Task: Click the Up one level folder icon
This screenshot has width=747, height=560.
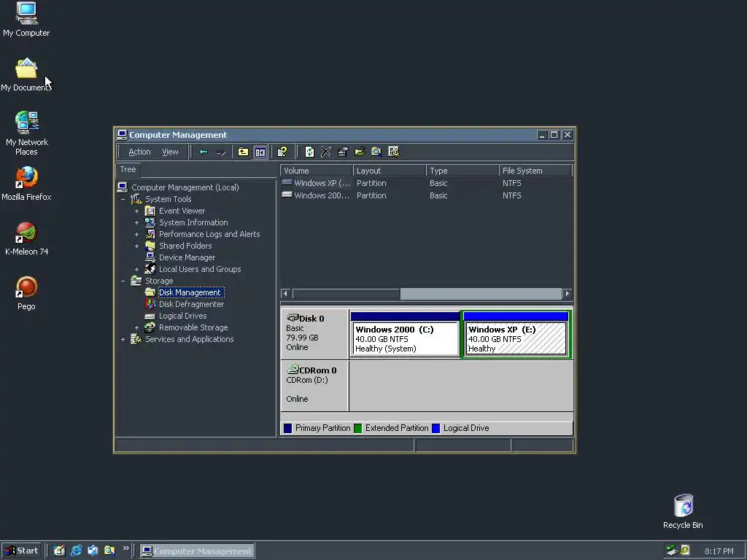Action: coord(243,152)
